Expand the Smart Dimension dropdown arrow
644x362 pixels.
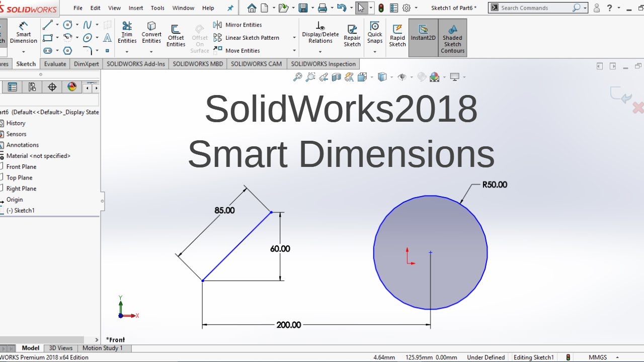[24, 52]
